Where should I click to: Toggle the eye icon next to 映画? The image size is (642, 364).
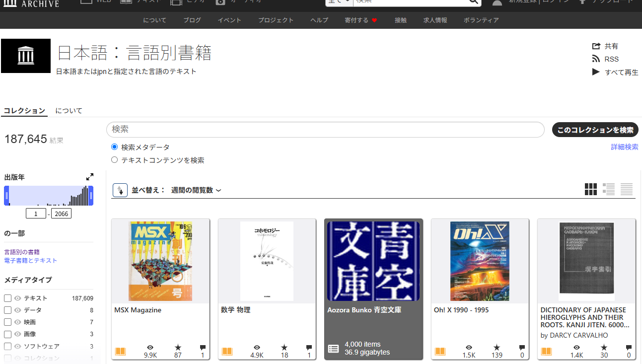click(18, 322)
